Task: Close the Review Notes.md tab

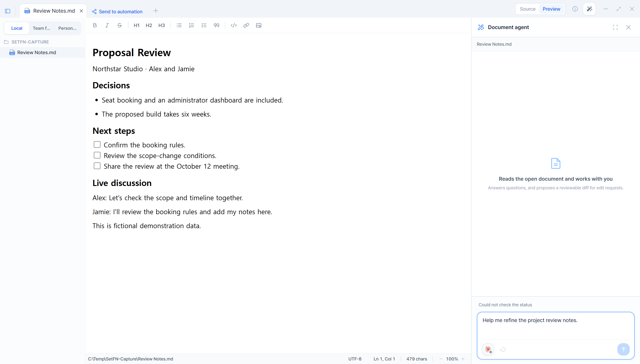Action: (81, 11)
